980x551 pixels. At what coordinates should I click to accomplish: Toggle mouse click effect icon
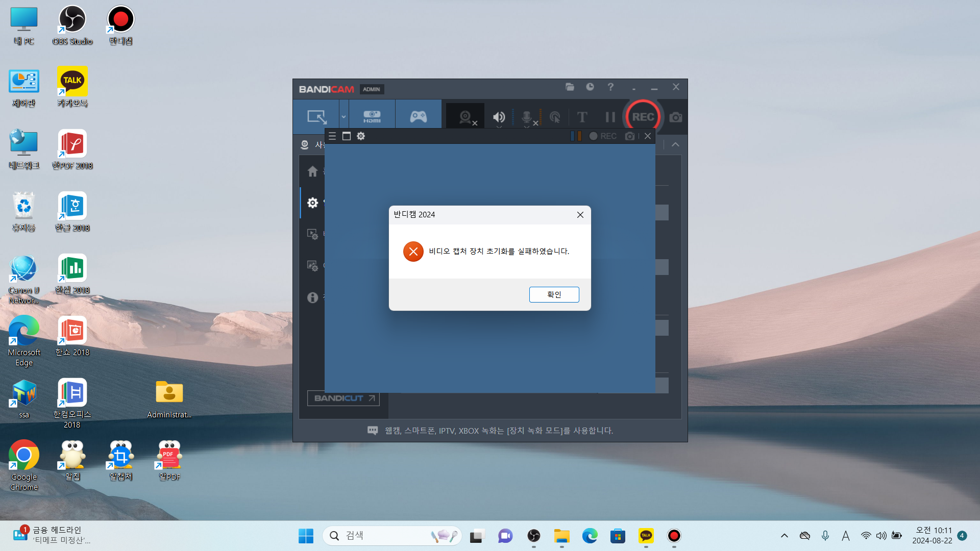pyautogui.click(x=555, y=117)
